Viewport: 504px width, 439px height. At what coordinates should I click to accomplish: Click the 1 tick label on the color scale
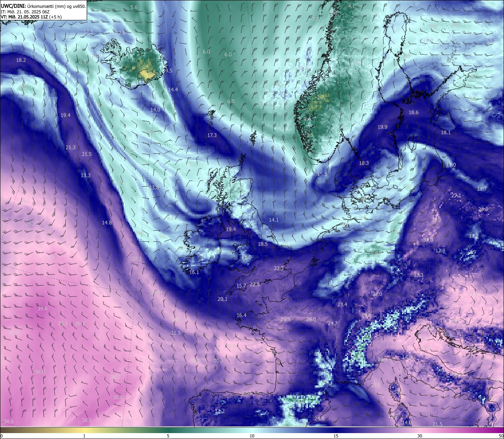click(84, 436)
